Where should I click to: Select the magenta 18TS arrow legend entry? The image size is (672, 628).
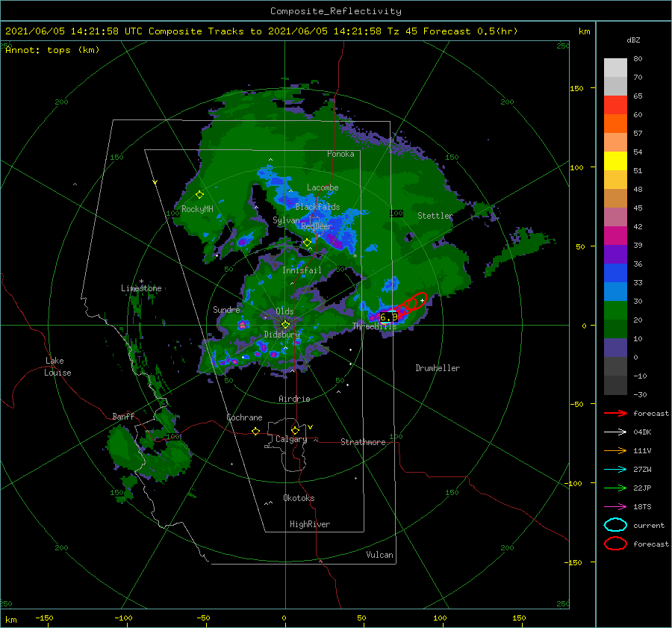pos(615,507)
